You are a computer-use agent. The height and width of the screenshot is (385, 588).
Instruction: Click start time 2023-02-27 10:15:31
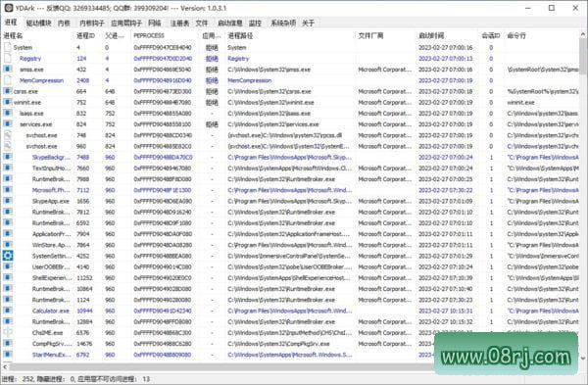tap(446, 311)
